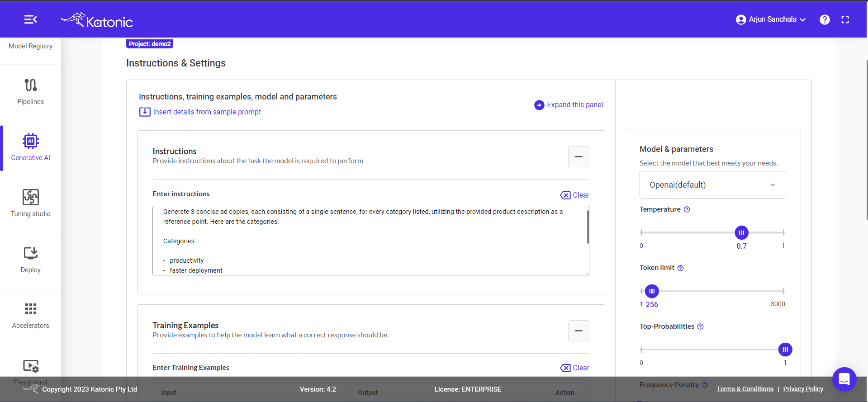The image size is (868, 402).
Task: Open the Pipelines section
Action: (30, 92)
